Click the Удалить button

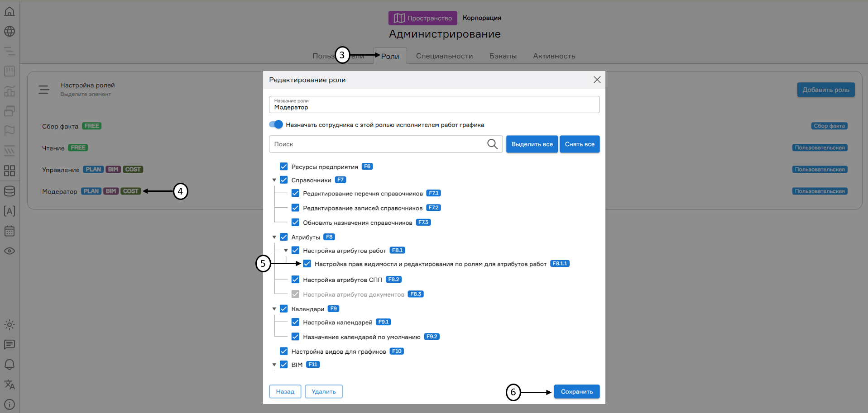(x=323, y=392)
